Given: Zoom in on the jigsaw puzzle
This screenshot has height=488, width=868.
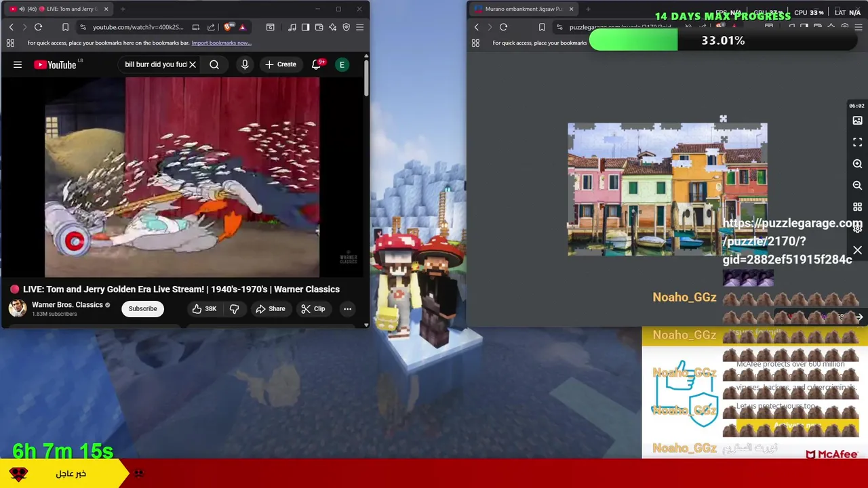Looking at the screenshot, I should pos(857,164).
